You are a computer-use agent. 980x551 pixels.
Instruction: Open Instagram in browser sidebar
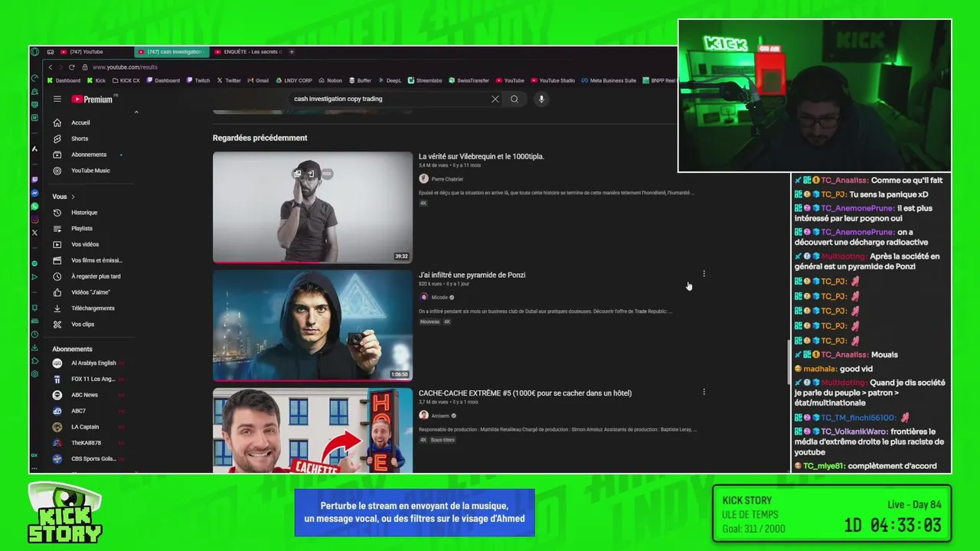coord(34,220)
